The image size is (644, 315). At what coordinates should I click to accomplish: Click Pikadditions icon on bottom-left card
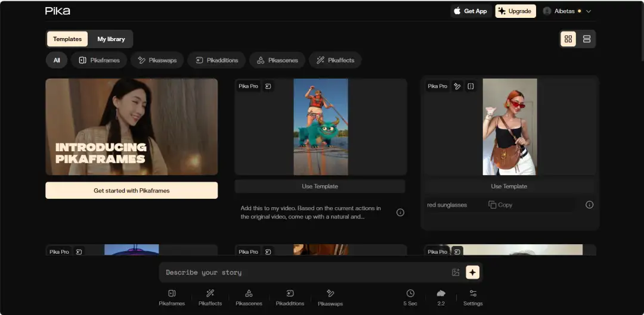[x=79, y=252]
